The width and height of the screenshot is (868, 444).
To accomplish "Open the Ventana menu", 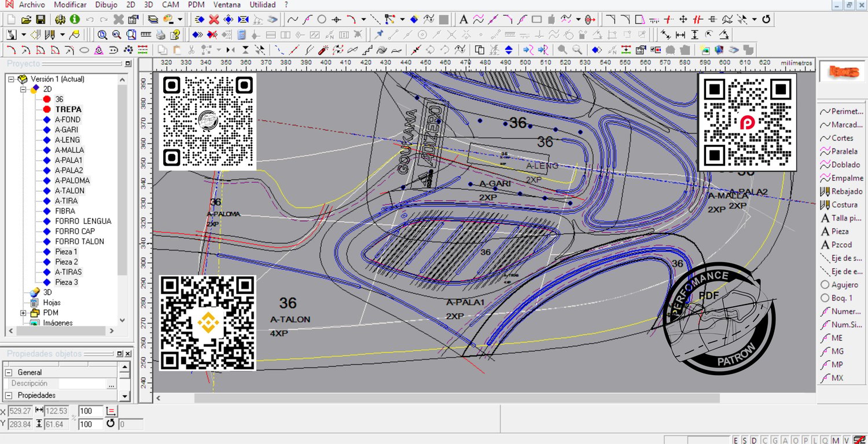I will 227,5.
